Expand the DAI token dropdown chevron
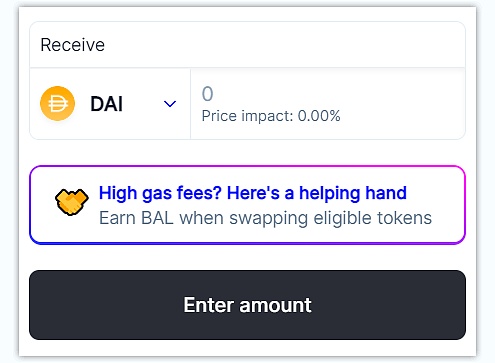Image resolution: width=495 pixels, height=363 pixels. (x=170, y=104)
